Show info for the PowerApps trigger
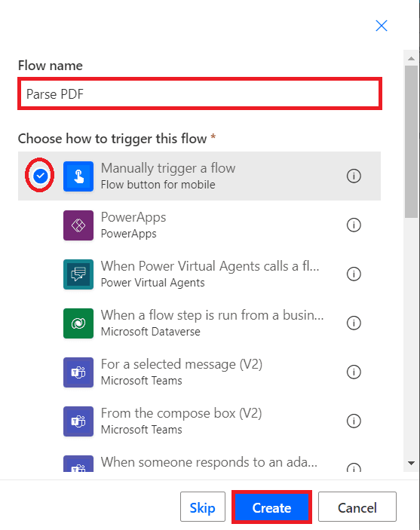This screenshot has width=420, height=530. (x=354, y=225)
